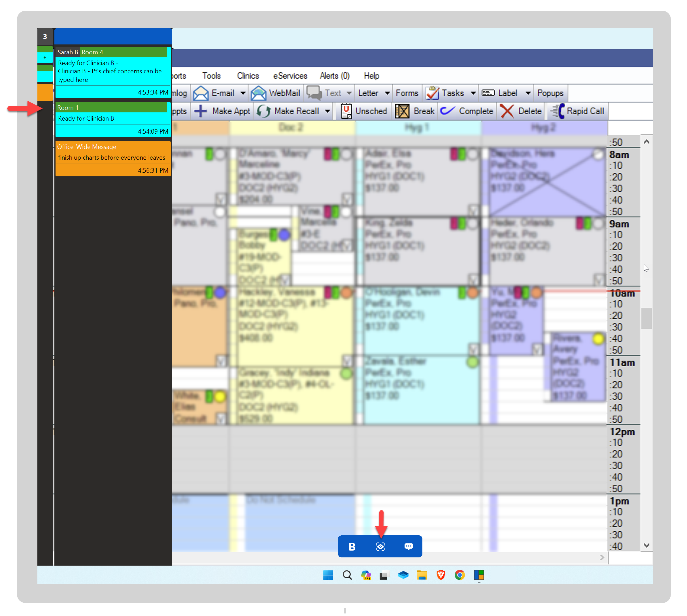The height and width of the screenshot is (616, 687).
Task: Open WebMail from the toolbar
Action: point(276,93)
